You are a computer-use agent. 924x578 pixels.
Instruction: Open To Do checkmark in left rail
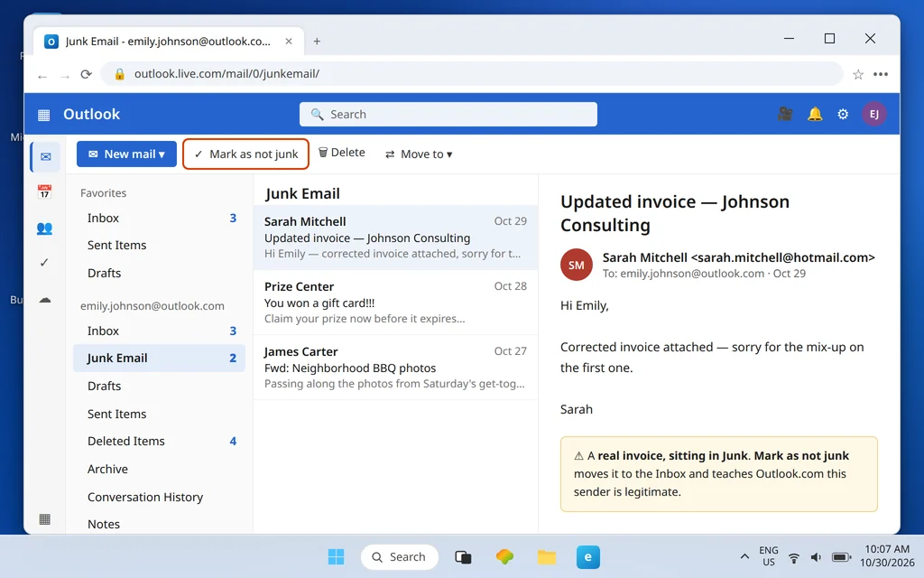[x=44, y=263]
